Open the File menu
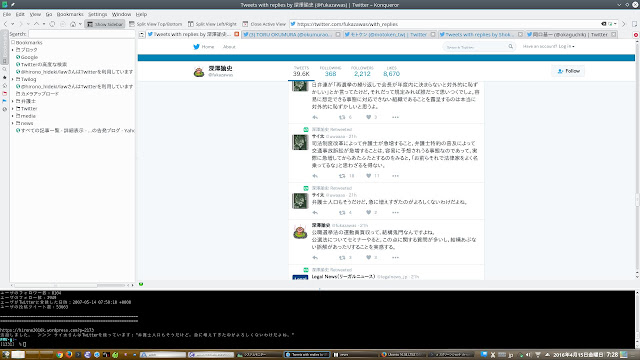Screen dimensions: 640x360 tap(7, 14)
